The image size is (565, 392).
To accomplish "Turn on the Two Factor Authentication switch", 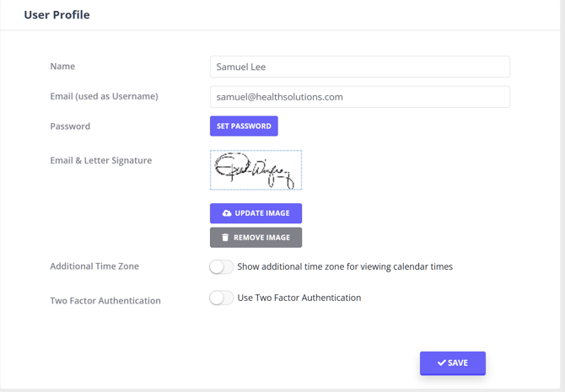I will (x=222, y=298).
